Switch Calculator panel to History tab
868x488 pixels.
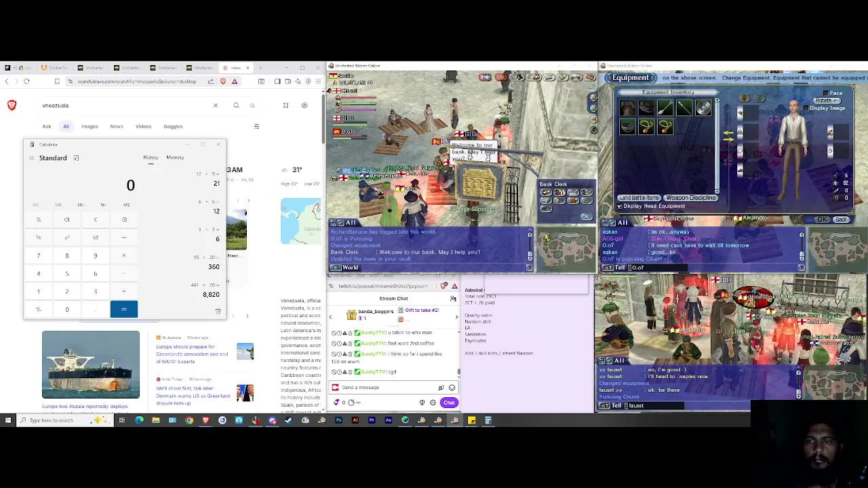[x=151, y=157]
